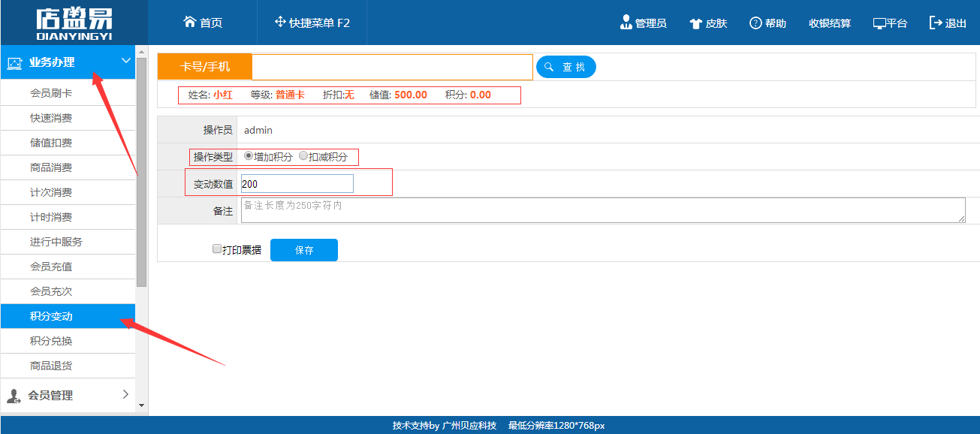Click the 会员管理 person icon
This screenshot has height=434, width=980.
(14, 396)
